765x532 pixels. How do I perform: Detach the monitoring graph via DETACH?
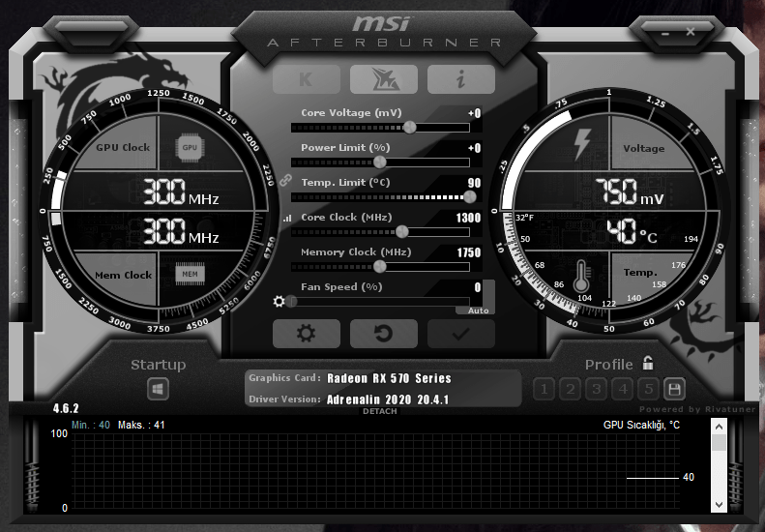(x=379, y=411)
